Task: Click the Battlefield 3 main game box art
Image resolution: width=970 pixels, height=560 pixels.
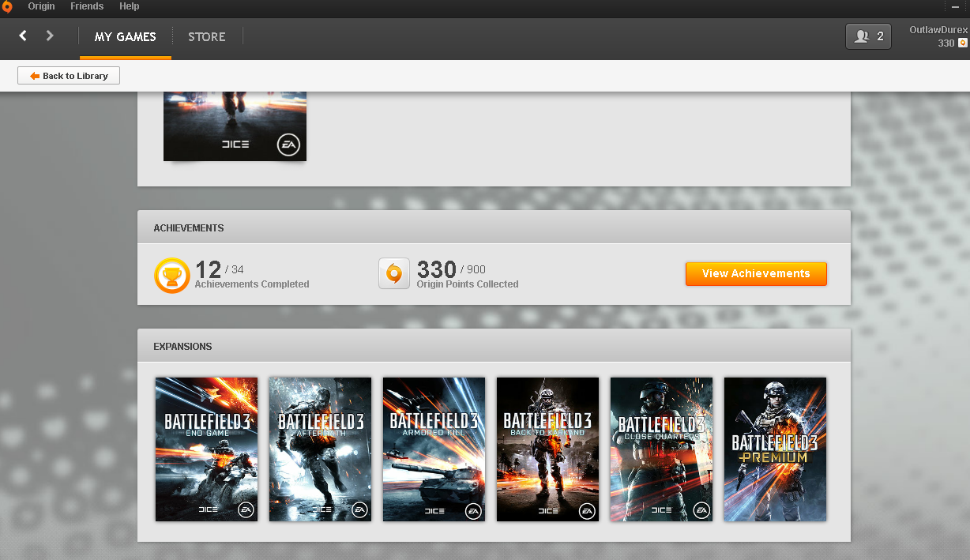Action: (x=235, y=126)
